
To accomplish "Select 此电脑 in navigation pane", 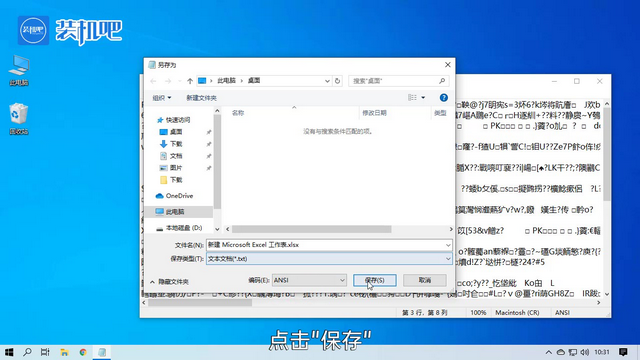I will [x=175, y=212].
